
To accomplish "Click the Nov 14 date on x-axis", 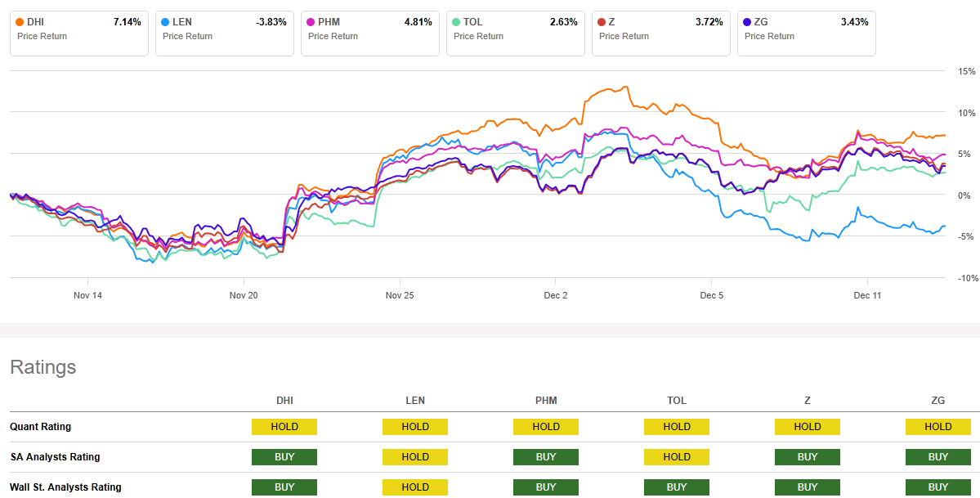I will coord(87,295).
